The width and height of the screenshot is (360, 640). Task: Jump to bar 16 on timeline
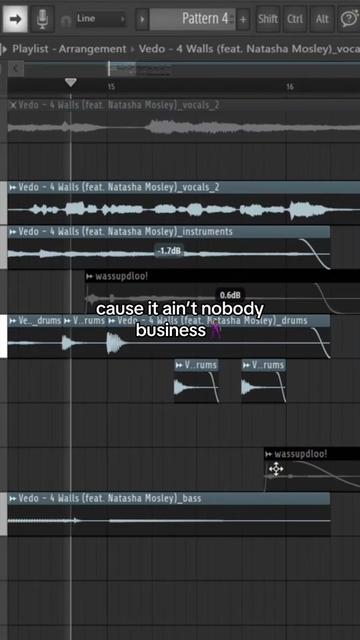point(289,87)
